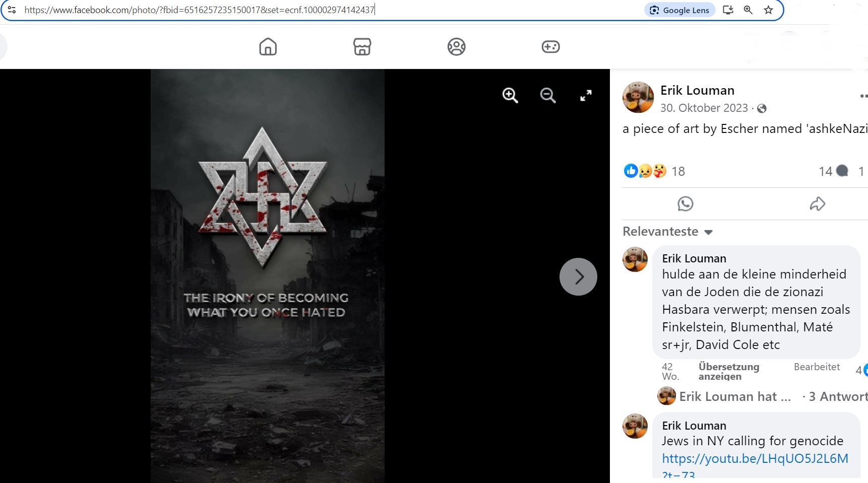Open Facebook Gaming tab

[550, 47]
